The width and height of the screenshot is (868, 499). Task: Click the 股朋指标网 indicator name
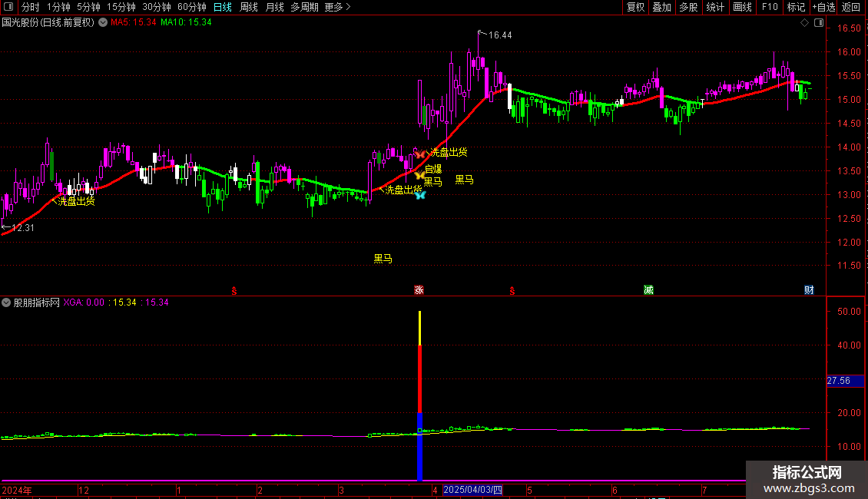tap(37, 302)
